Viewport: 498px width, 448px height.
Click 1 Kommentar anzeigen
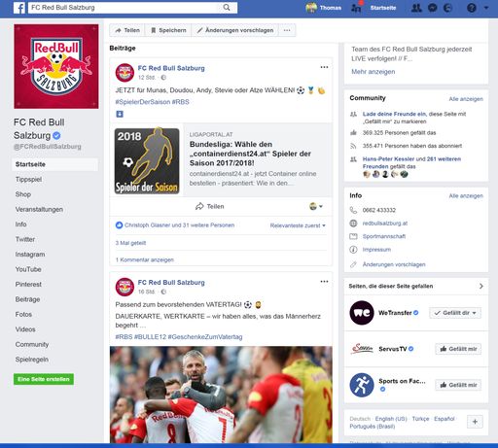[x=145, y=259]
